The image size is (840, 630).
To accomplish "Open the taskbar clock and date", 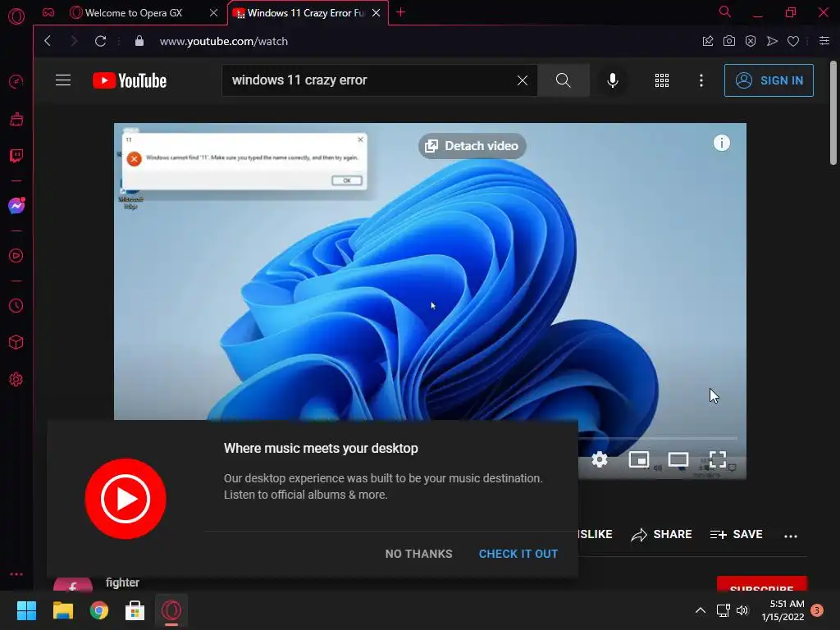I will (783, 610).
